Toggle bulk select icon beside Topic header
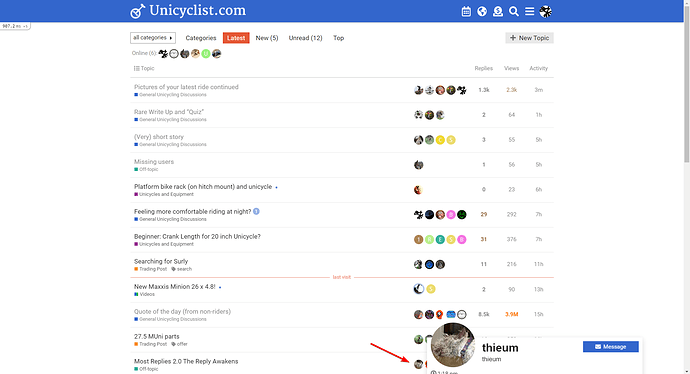This screenshot has height=374, width=690. pos(136,68)
